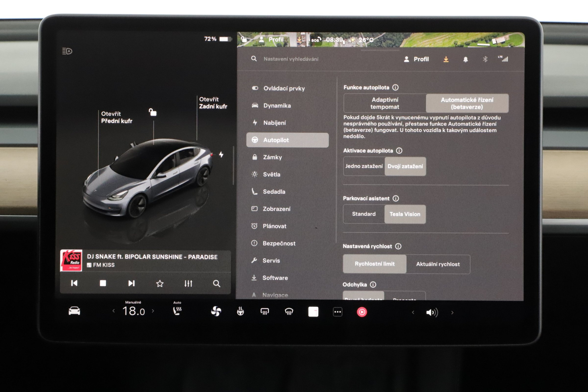Open Bluetooth settings icon
Screen dimensions: 588x392
tap(485, 59)
